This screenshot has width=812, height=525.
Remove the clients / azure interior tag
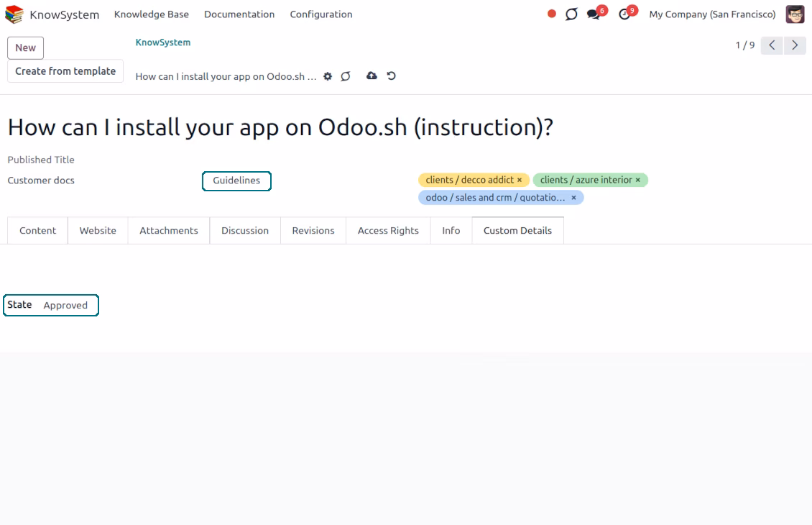click(x=638, y=180)
